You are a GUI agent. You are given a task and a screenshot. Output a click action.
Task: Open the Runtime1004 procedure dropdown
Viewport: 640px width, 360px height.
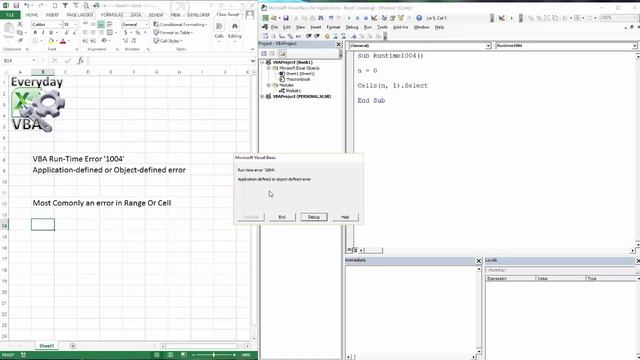click(635, 46)
